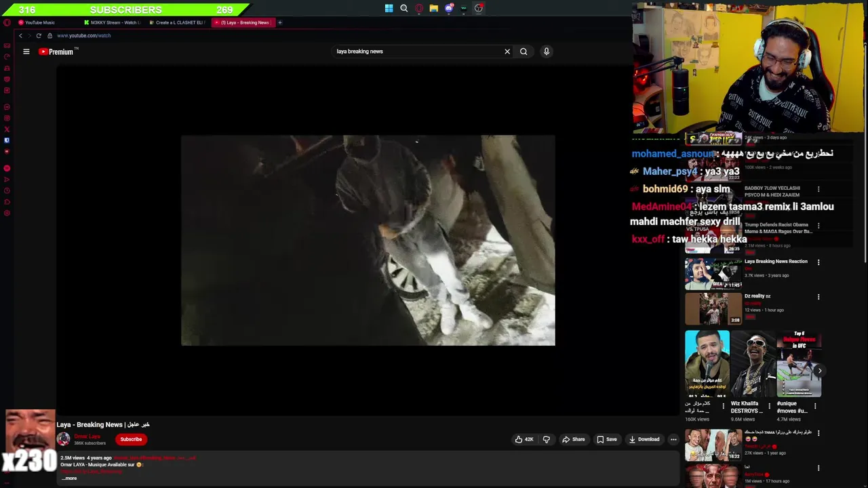Download the video

[644, 439]
